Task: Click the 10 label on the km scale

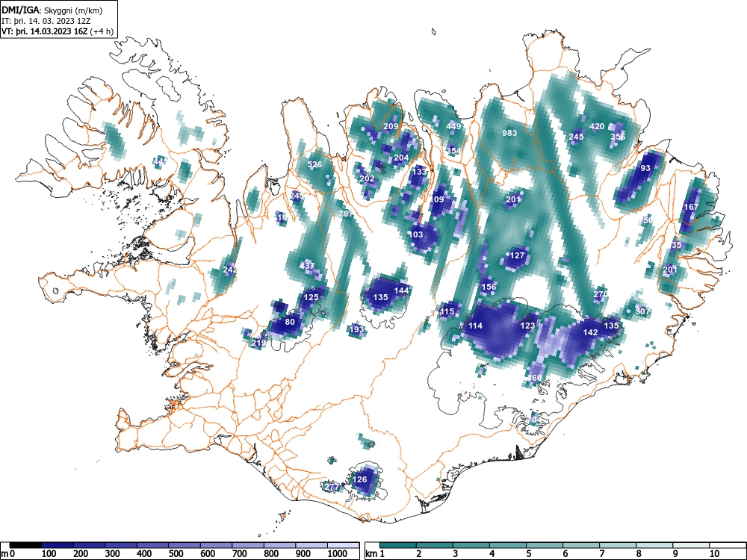Action: coord(713,554)
